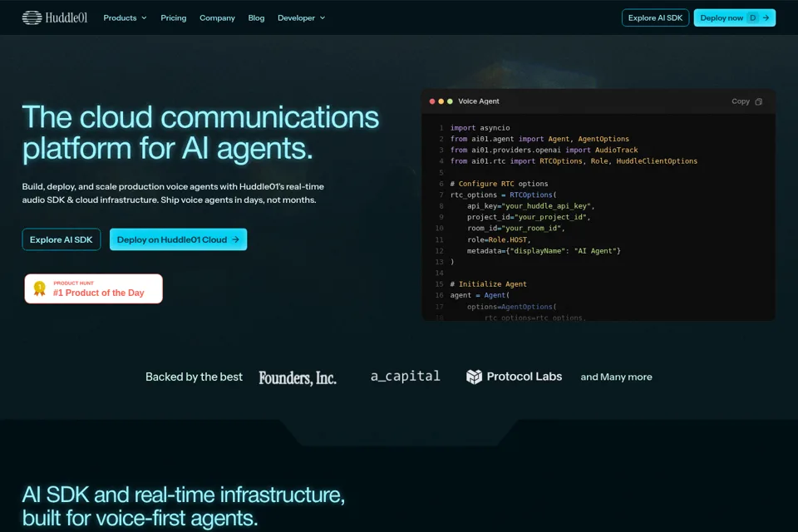This screenshot has width=798, height=532.
Task: Open the Founders, Inc. logo
Action: point(298,377)
